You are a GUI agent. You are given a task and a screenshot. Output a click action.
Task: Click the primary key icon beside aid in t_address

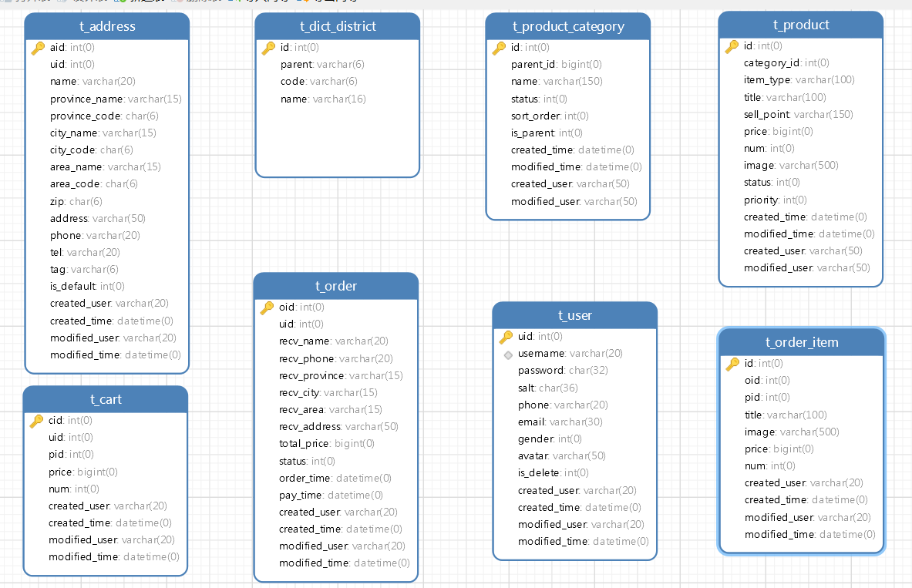38,48
